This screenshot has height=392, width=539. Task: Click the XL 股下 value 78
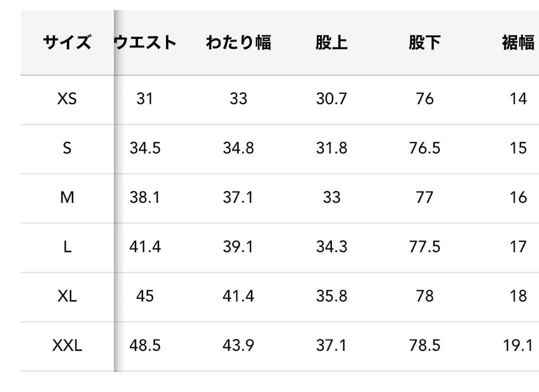tap(425, 296)
